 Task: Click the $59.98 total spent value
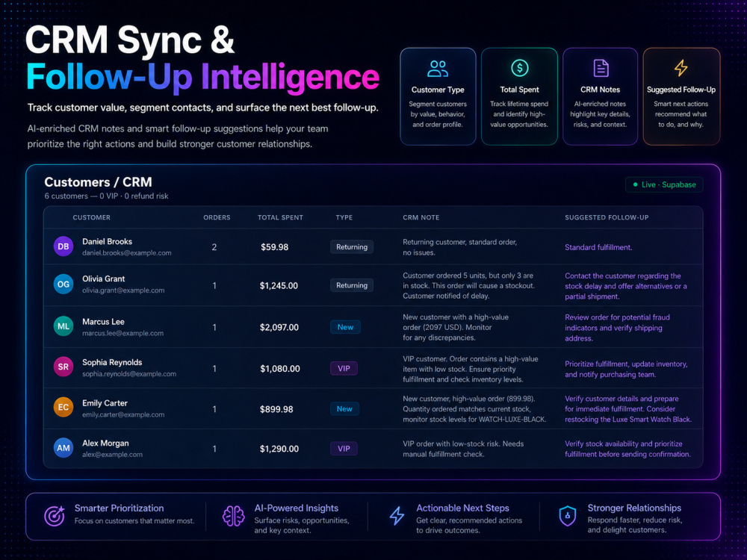tap(274, 247)
